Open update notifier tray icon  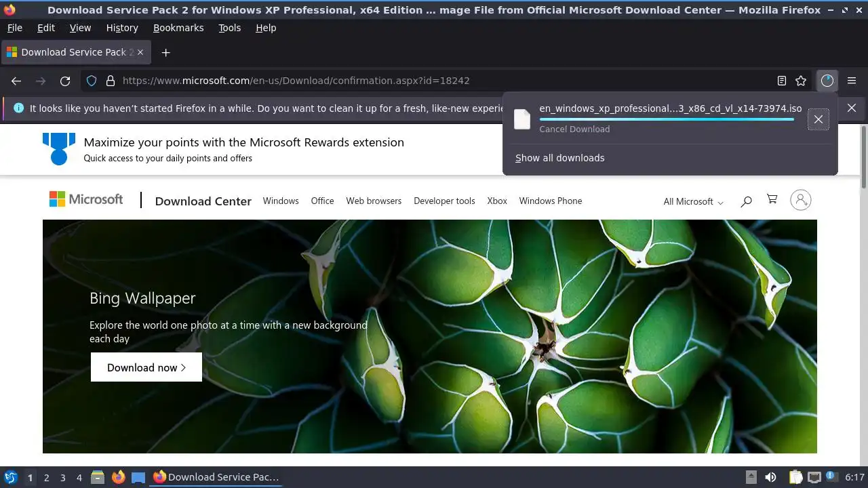pyautogui.click(x=832, y=477)
